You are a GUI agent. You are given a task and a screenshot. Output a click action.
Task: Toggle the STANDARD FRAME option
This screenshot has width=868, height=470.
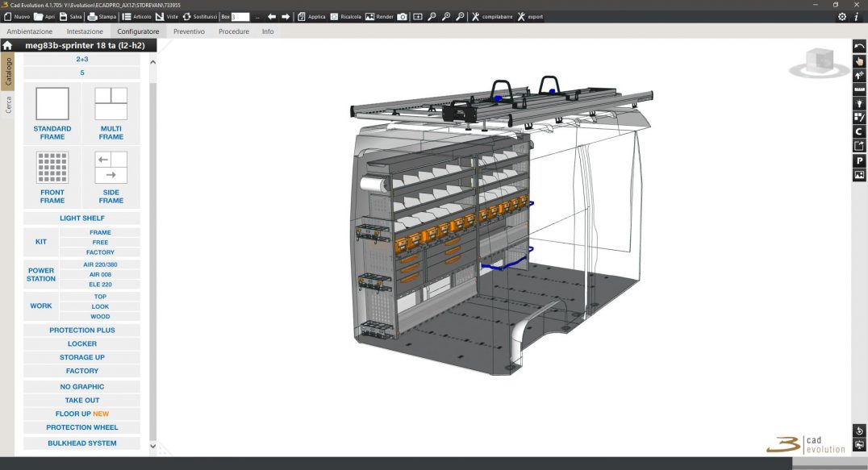pyautogui.click(x=52, y=113)
